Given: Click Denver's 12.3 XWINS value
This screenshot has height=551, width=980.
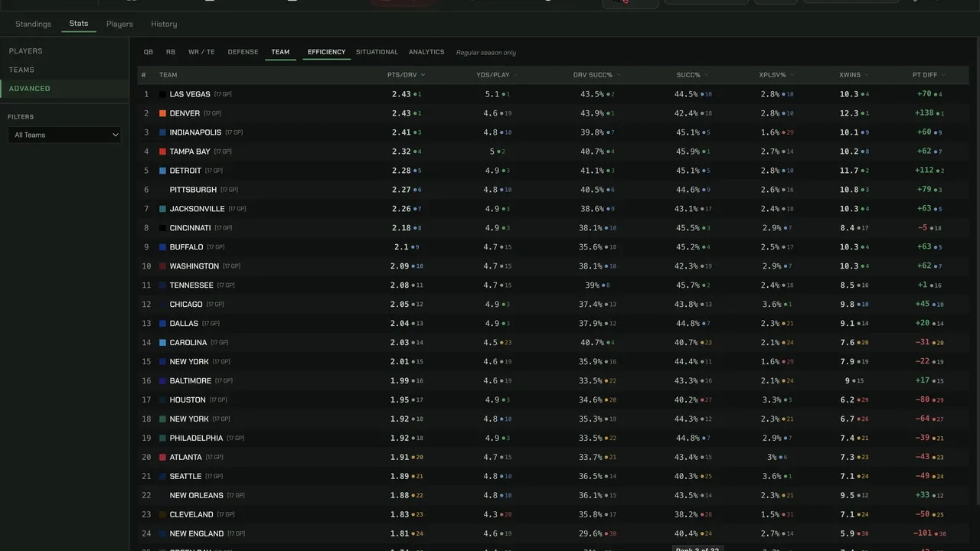Looking at the screenshot, I should coord(849,113).
